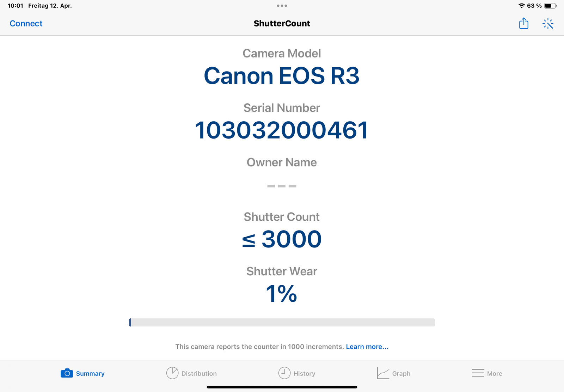Open the three-dot multitasking menu at top
The height and width of the screenshot is (392, 564).
282,6
